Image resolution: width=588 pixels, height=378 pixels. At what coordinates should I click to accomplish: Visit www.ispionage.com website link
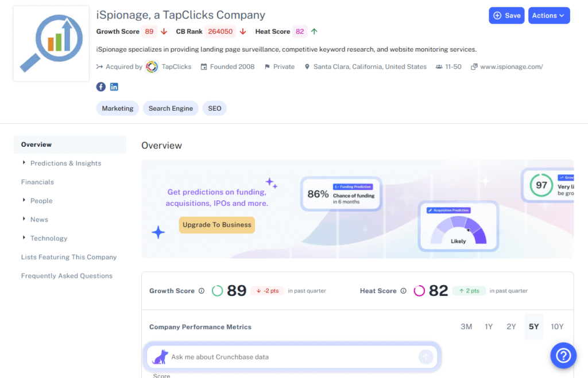click(x=512, y=67)
